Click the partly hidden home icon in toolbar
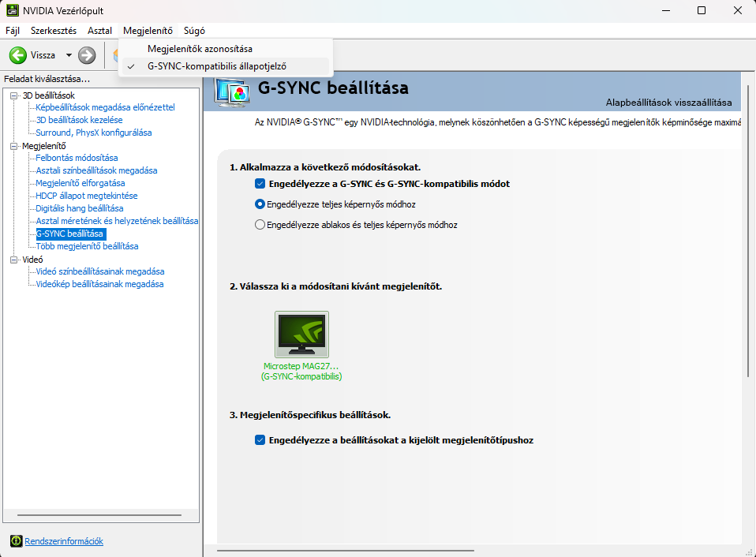The image size is (756, 557). click(116, 55)
